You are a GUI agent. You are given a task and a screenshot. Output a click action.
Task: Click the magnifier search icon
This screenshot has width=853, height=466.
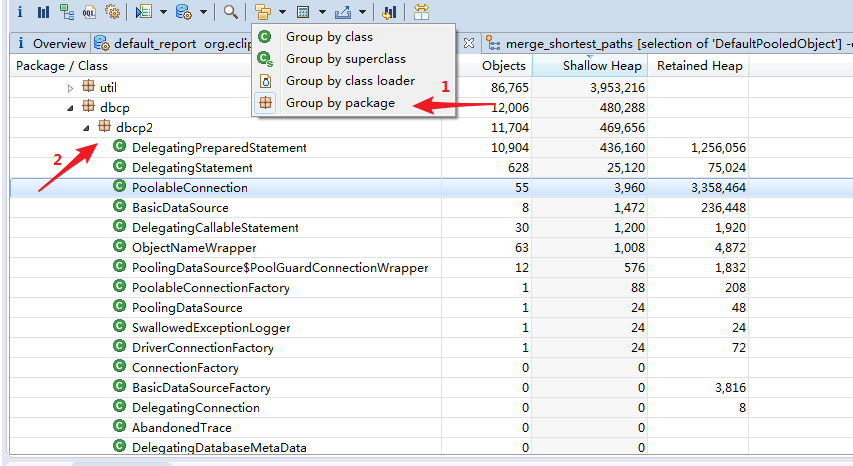[x=231, y=12]
